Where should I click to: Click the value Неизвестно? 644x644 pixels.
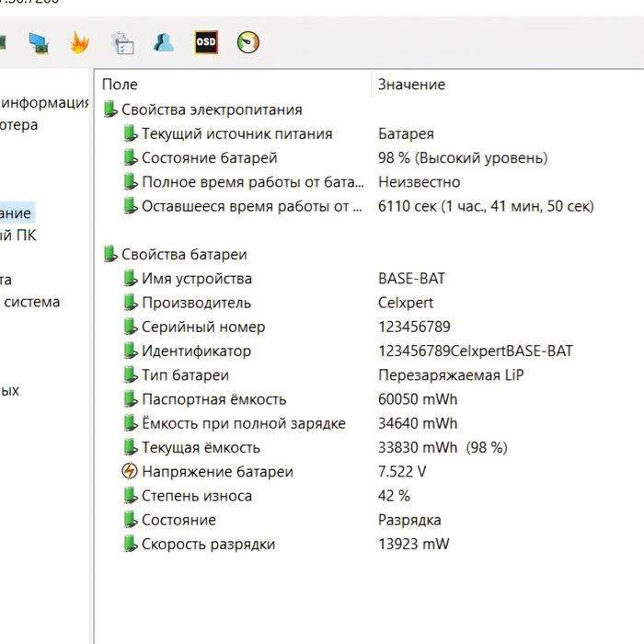click(419, 182)
